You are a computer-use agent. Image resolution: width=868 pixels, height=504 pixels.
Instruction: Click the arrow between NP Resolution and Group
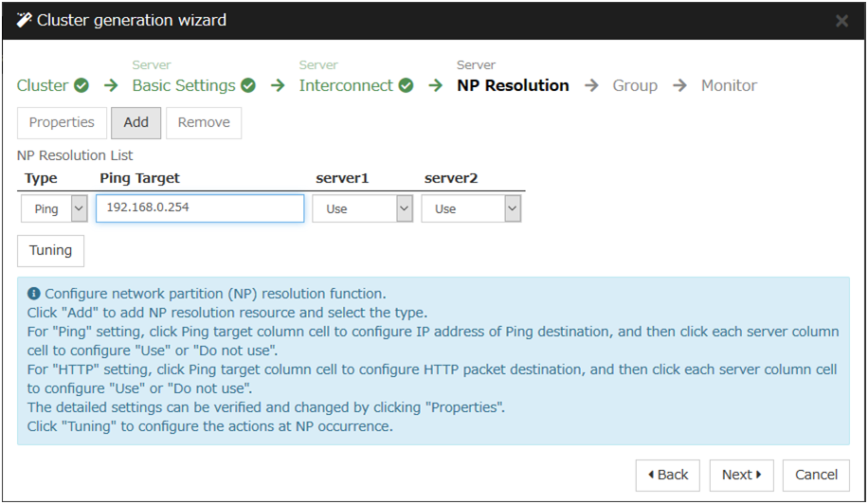[591, 85]
